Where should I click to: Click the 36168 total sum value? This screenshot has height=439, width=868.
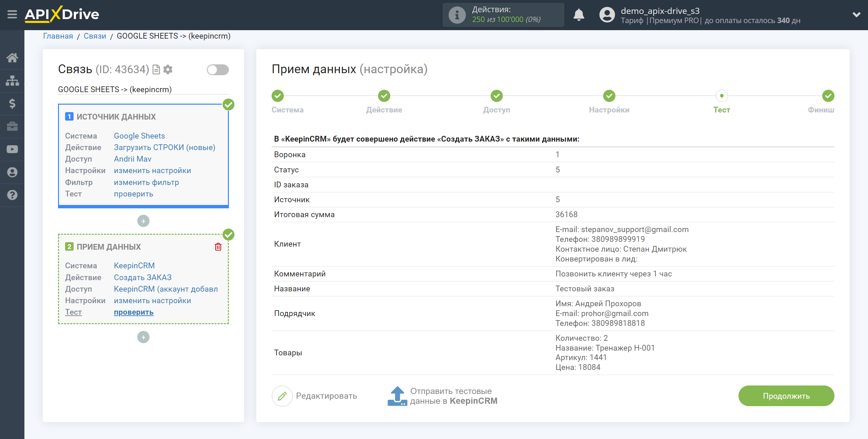566,215
